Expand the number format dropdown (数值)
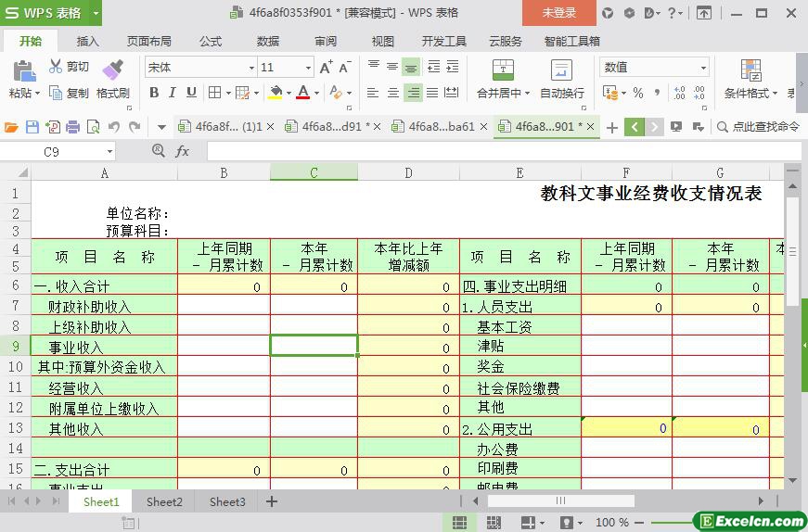 click(703, 68)
